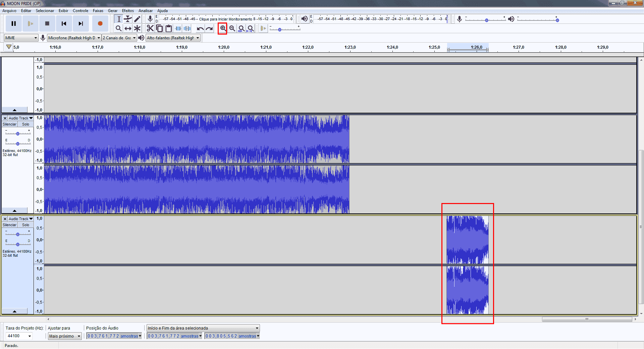Screen dimensions: 644x349
Task: Open the Alto-falantes playback device dropdown
Action: point(173,38)
